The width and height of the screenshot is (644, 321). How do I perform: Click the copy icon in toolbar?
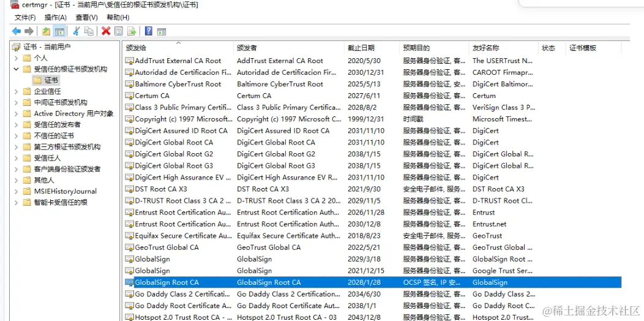click(x=89, y=31)
